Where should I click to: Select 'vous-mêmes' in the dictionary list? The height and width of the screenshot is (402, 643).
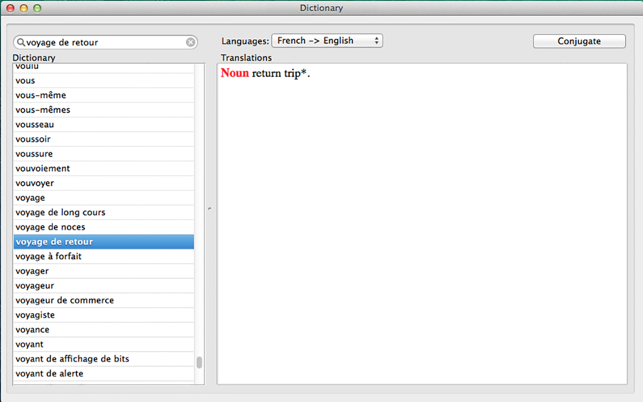tap(104, 110)
